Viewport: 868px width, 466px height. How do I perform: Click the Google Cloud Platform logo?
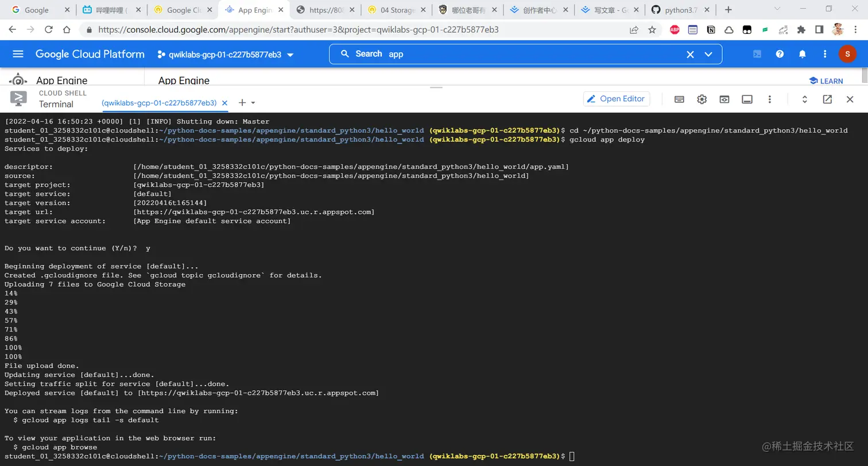(x=90, y=54)
